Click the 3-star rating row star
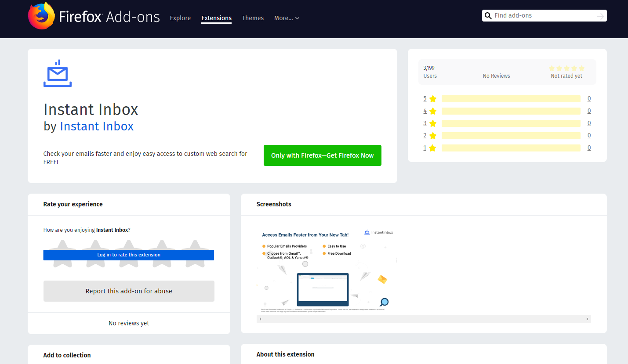Screen dimensions: 628x364 coord(433,123)
